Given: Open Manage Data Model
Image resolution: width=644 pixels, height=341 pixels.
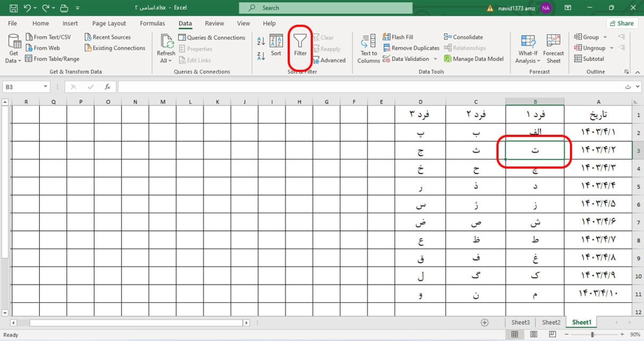Looking at the screenshot, I should (474, 59).
